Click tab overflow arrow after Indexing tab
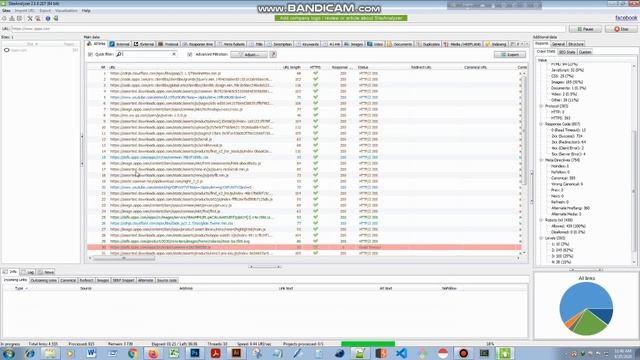640x360 pixels. (526, 44)
